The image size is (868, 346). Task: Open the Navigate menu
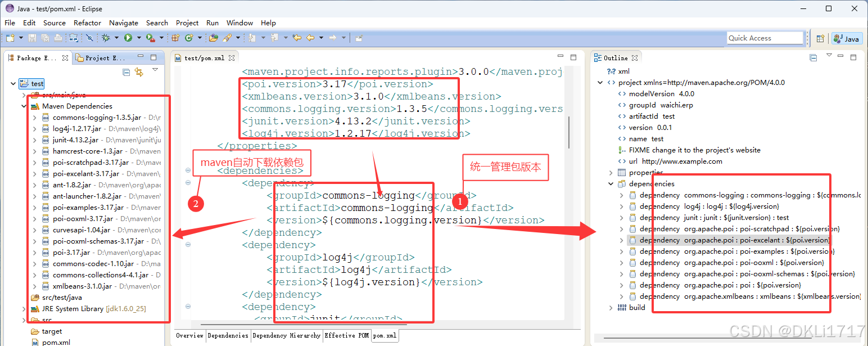tap(124, 23)
